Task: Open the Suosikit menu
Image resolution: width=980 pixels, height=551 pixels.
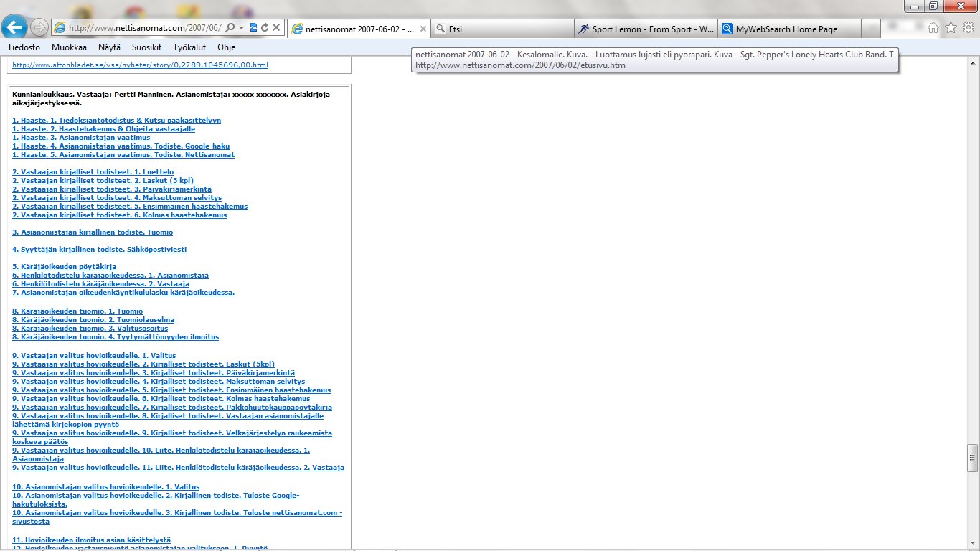Action: pos(146,47)
